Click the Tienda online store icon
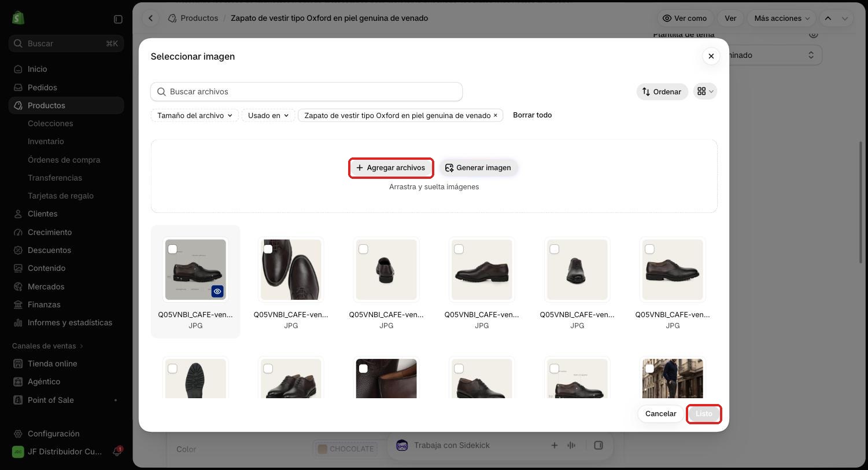 click(18, 363)
